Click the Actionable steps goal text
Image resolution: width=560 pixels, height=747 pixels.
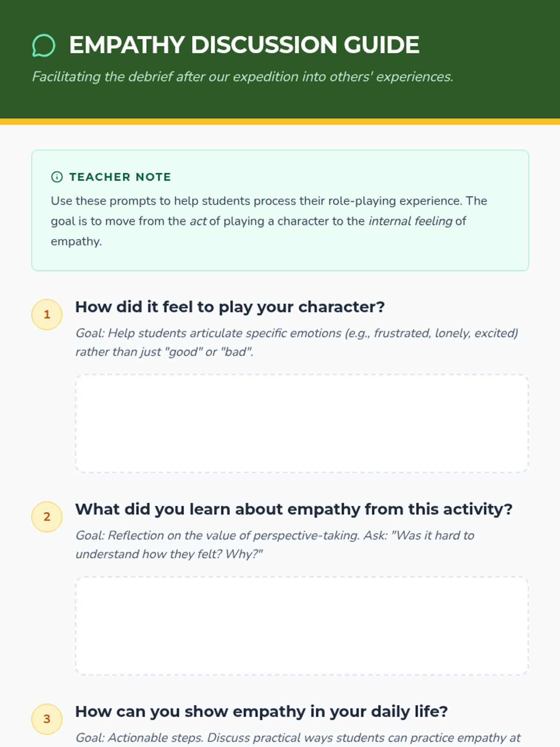298,738
